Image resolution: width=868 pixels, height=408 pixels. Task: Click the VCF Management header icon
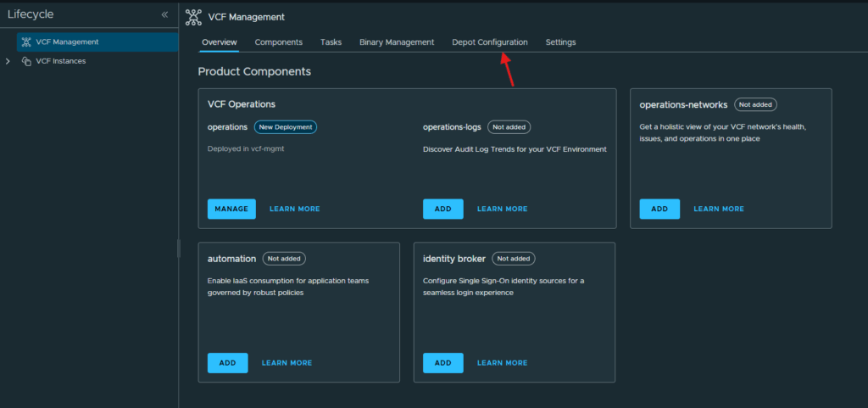(x=193, y=17)
